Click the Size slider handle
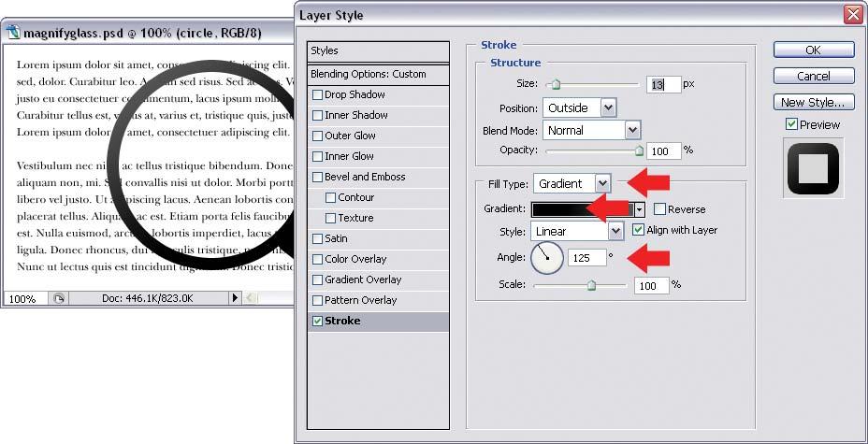The height and width of the screenshot is (444, 868). pyautogui.click(x=556, y=85)
